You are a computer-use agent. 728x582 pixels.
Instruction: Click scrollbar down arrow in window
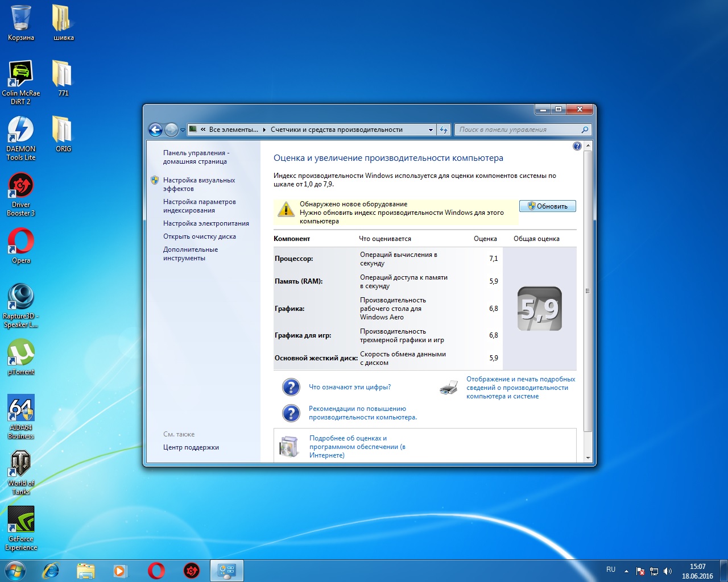pyautogui.click(x=588, y=458)
